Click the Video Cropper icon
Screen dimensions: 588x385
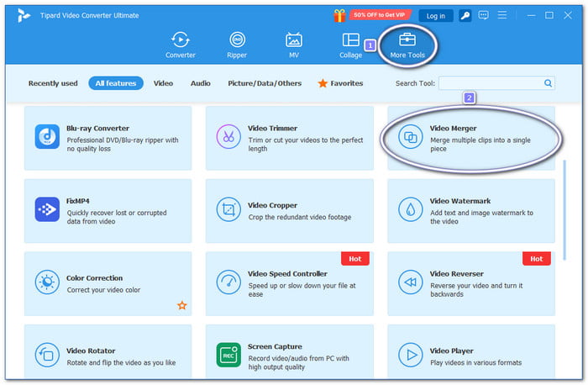point(228,209)
